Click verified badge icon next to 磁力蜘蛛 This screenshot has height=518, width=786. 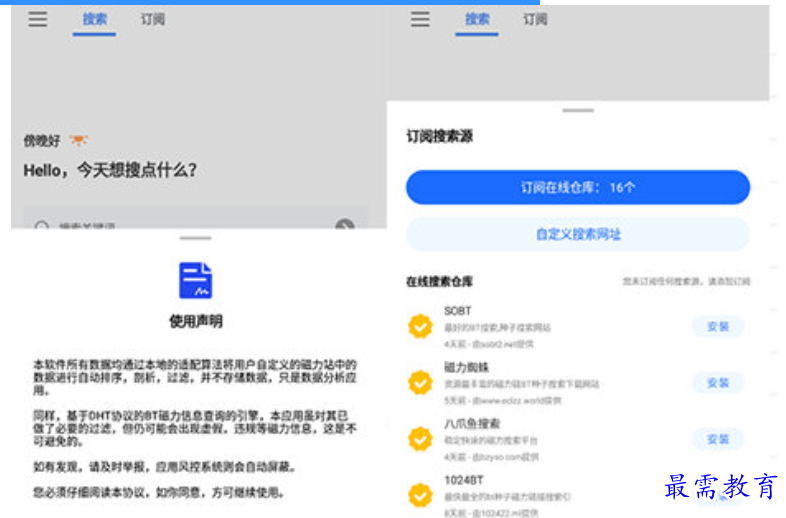(x=420, y=383)
